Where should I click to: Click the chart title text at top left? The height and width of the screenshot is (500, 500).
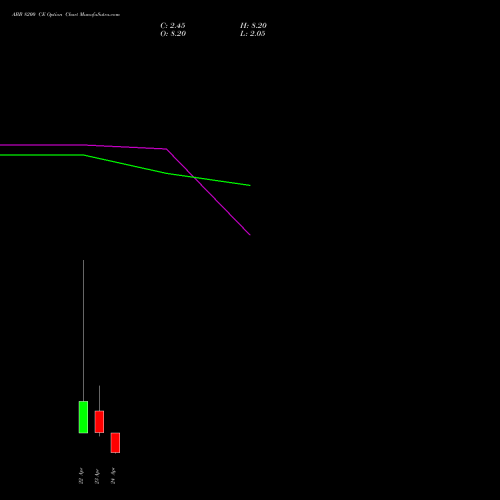tap(66, 15)
